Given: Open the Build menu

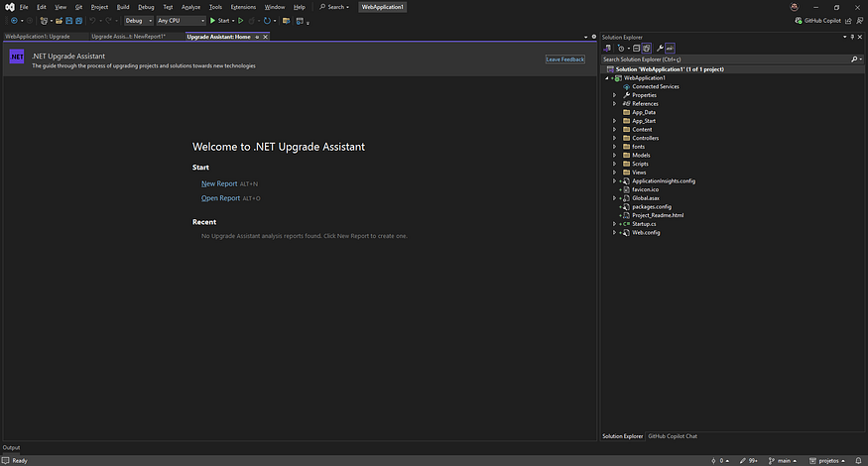Looking at the screenshot, I should point(123,7).
